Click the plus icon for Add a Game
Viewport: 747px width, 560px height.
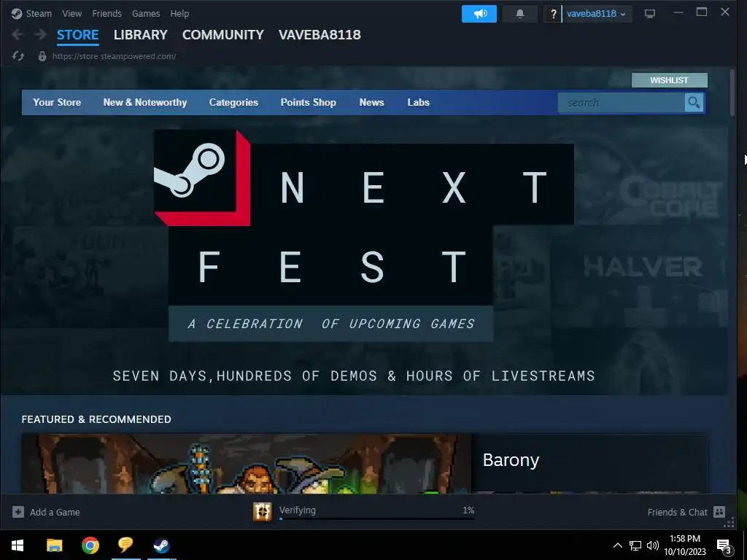18,512
